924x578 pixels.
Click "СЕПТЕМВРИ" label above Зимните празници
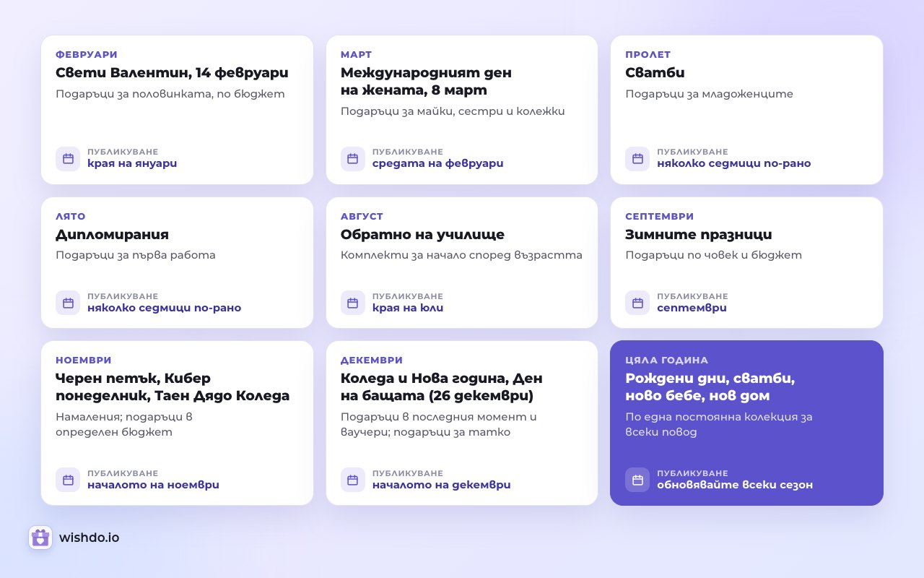660,217
